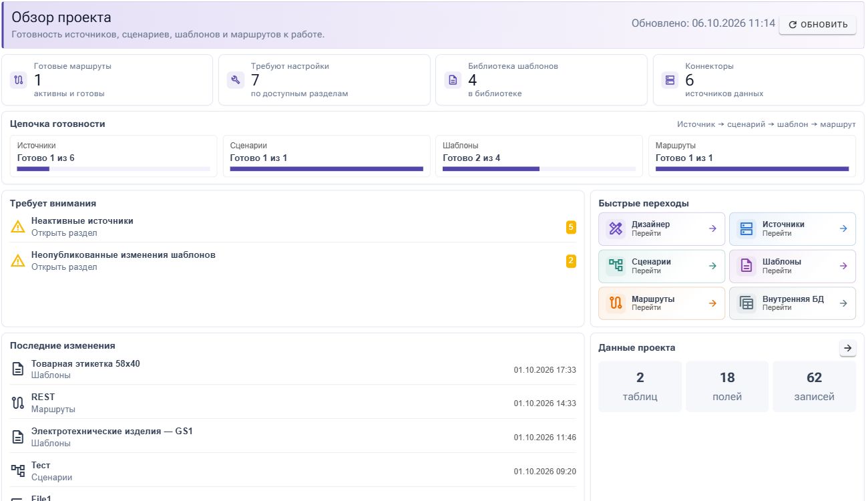Click the document icon in Библиотека шаблонов card

click(x=453, y=80)
